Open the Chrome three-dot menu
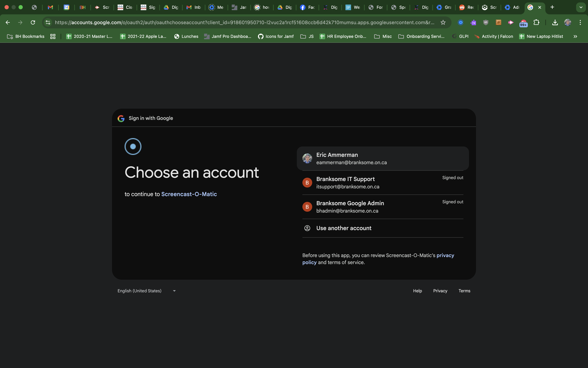 (x=580, y=22)
